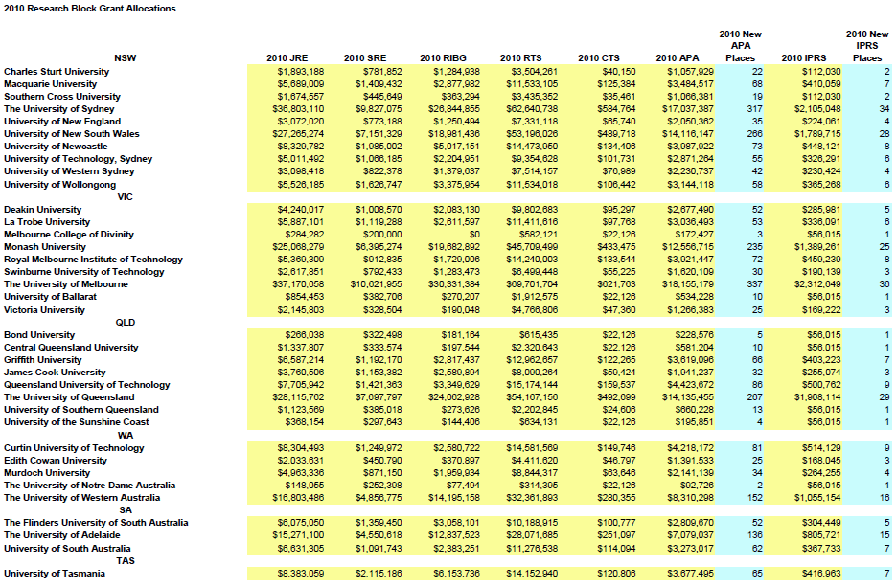896x588 pixels.
Task: Select the 'Bond University' row label
Action: coord(39,336)
